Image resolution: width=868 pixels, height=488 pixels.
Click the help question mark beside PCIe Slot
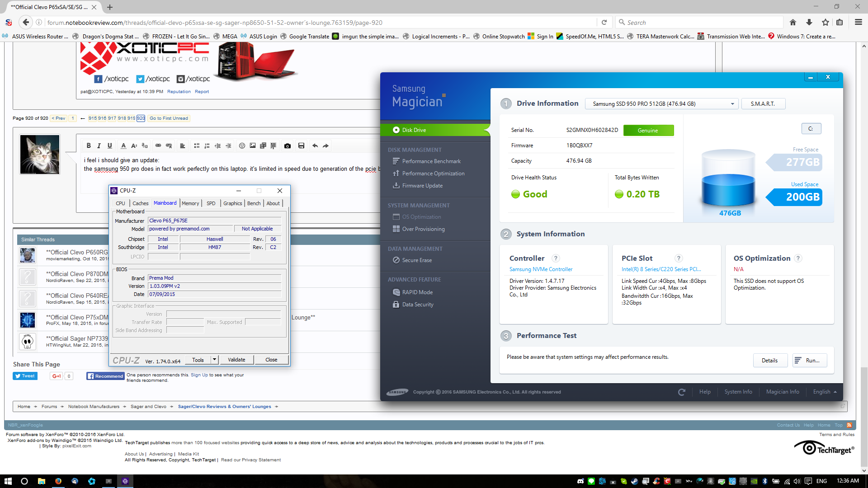click(679, 258)
